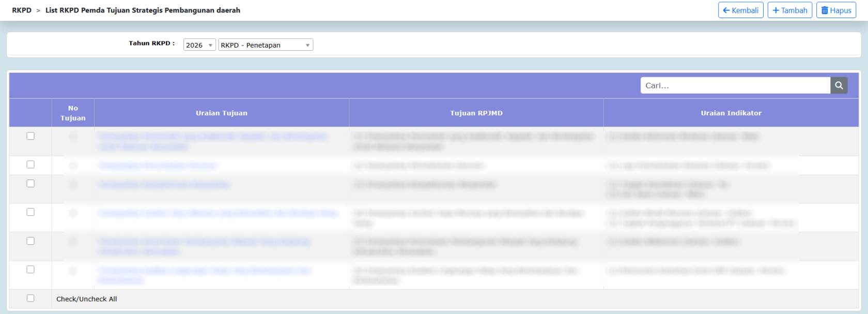This screenshot has width=868, height=314.
Task: Tick the sixth row's checkbox
Action: pos(30,270)
